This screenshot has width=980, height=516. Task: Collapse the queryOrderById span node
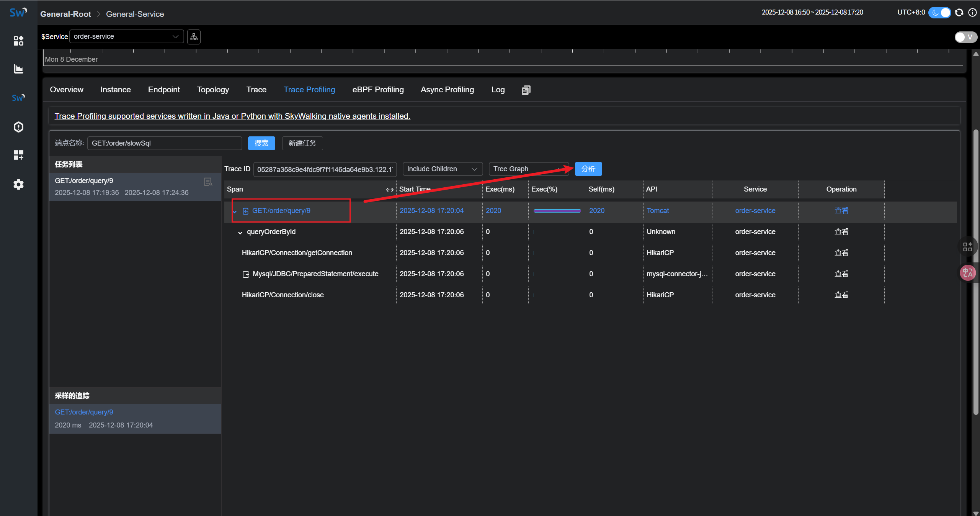(240, 233)
